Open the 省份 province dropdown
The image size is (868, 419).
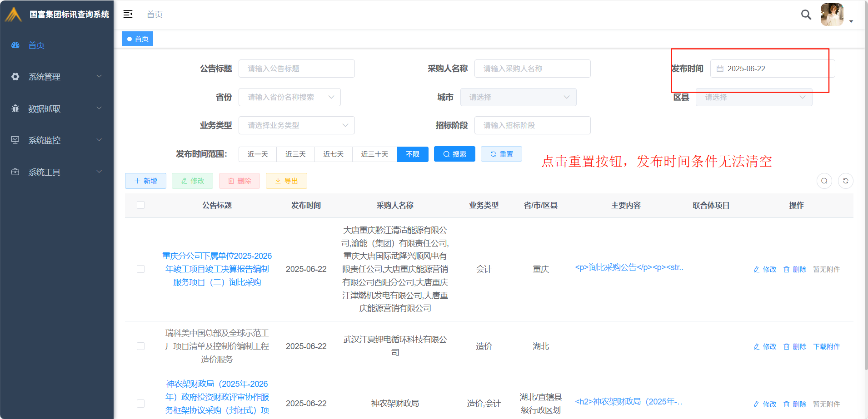click(x=289, y=97)
